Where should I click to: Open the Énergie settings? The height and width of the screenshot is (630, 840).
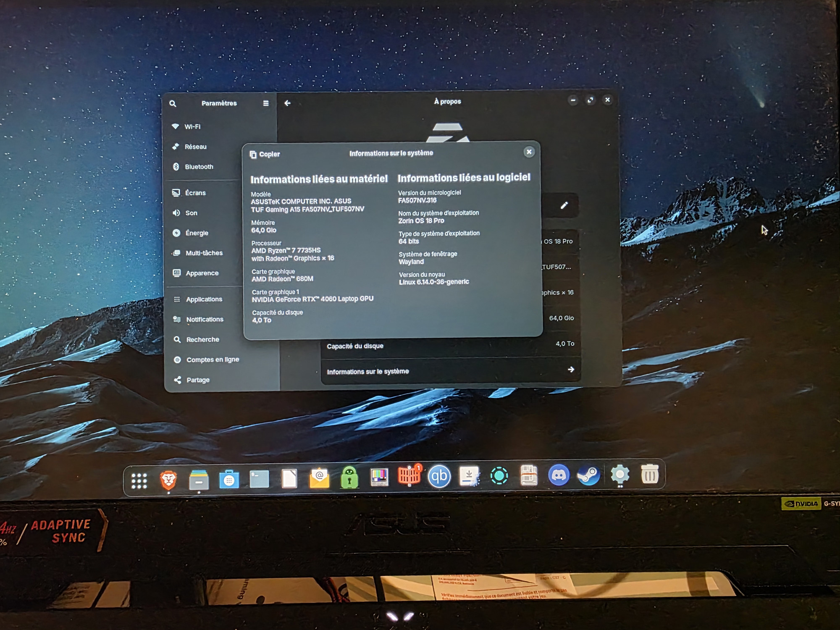(x=197, y=233)
